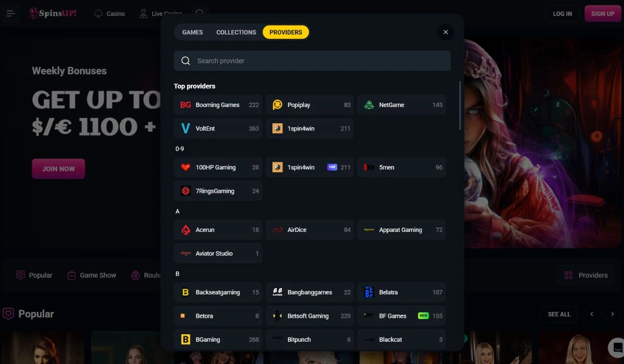Click the Betsoft Gaming logo icon
624x364 pixels.
coord(278,316)
